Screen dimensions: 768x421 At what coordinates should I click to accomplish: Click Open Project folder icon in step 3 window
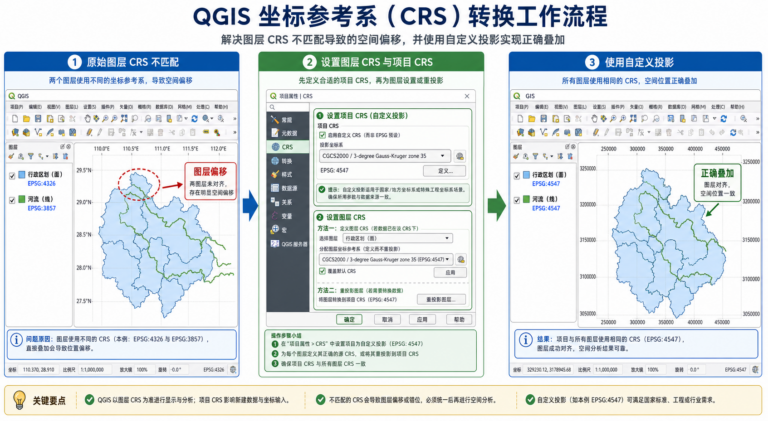532,118
